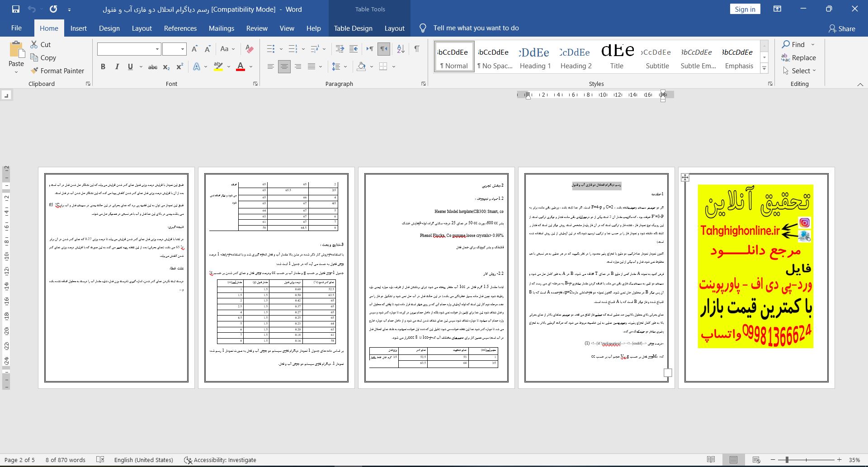Viewport: 868px width, 467px height.
Task: Apply paragraph shading bucket
Action: click(x=361, y=67)
